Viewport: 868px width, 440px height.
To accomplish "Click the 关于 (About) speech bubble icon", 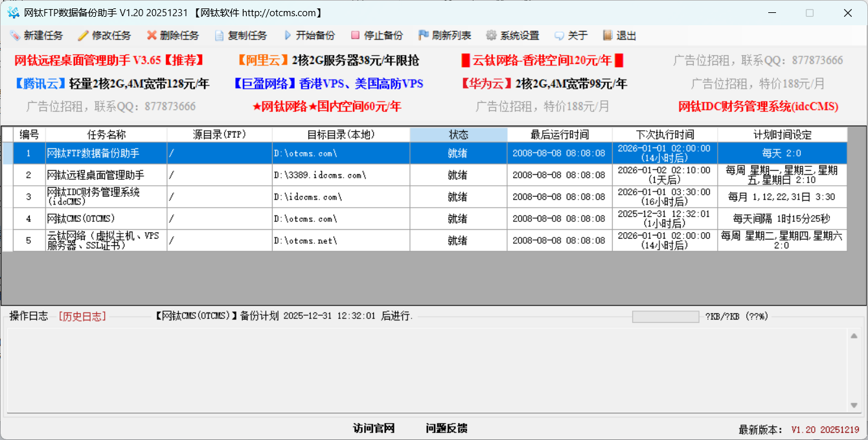I will pos(558,36).
